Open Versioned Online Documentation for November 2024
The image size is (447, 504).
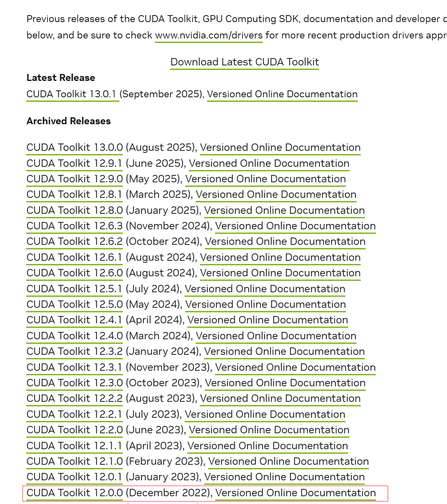pos(295,226)
